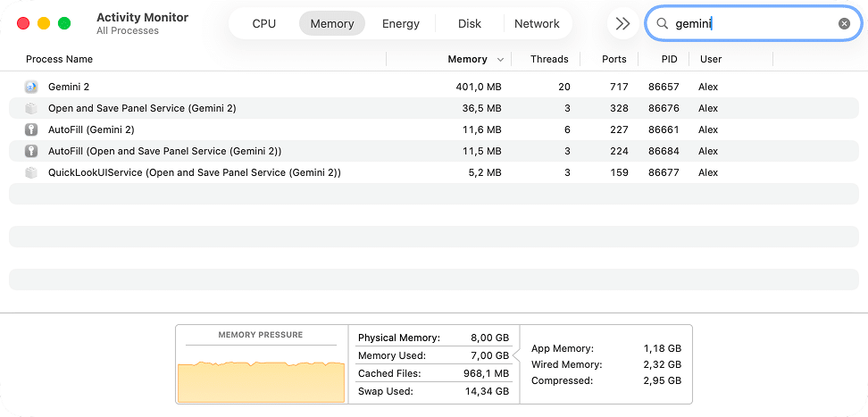Click the QuickLookUIService row icon
Screen dimensions: 868x417
click(31, 172)
